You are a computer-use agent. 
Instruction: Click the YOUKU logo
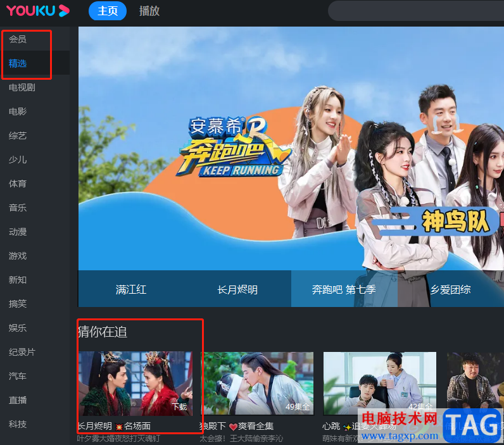pyautogui.click(x=38, y=11)
